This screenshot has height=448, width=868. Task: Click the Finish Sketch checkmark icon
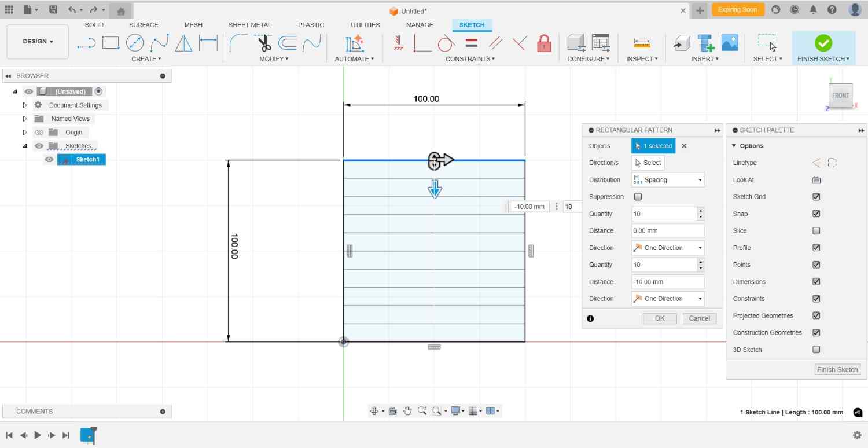[823, 42]
